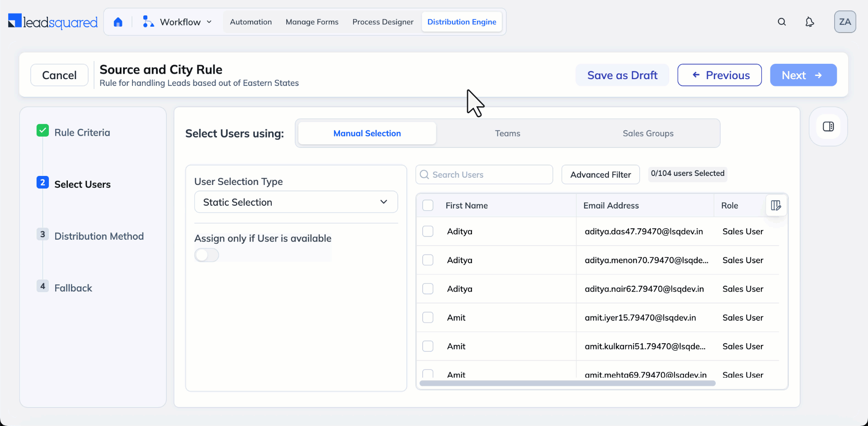This screenshot has height=426, width=868.
Task: Click the Source and City Rule title
Action: tap(161, 70)
